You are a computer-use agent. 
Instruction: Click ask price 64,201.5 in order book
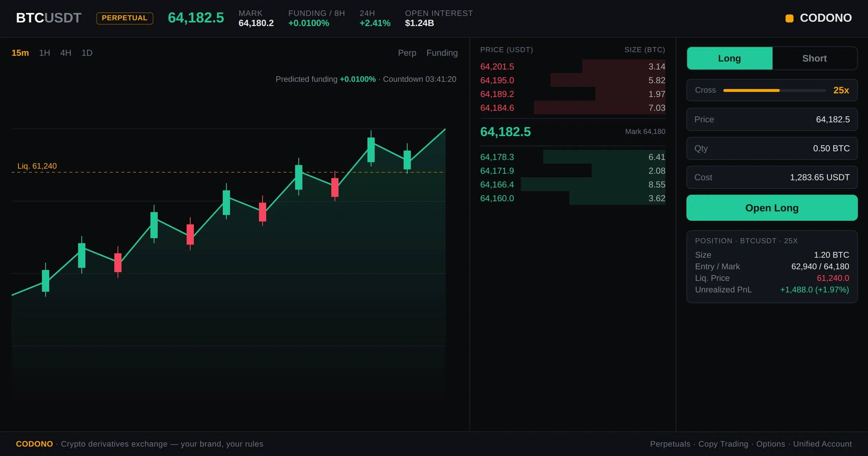pos(497,67)
